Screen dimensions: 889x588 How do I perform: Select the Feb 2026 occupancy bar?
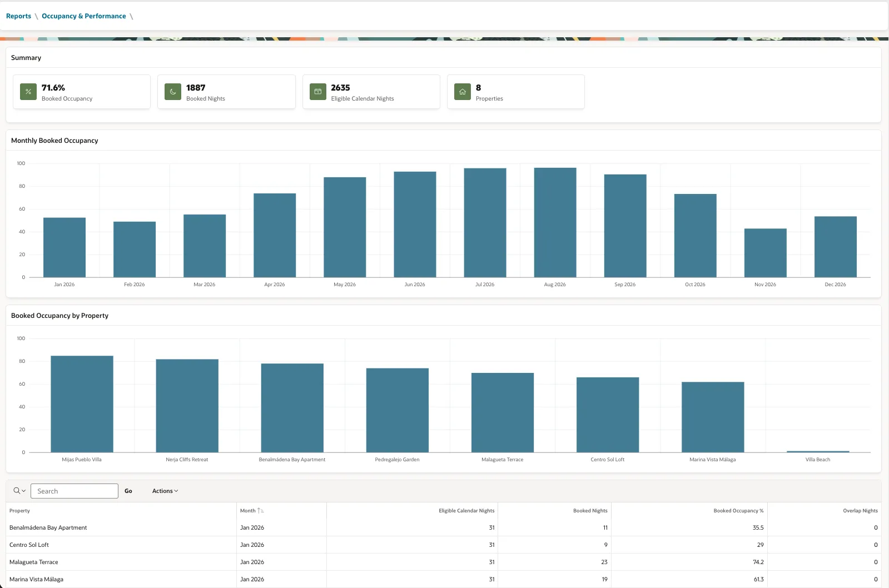tap(135, 250)
